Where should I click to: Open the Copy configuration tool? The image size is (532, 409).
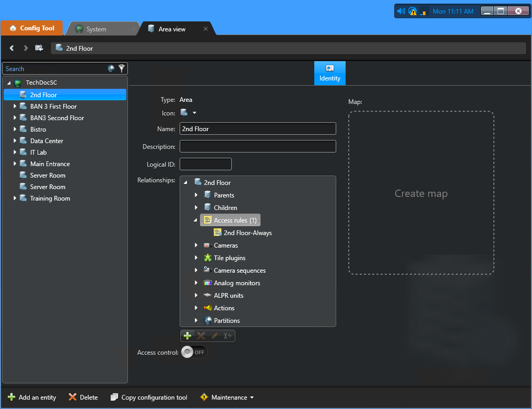pyautogui.click(x=148, y=397)
